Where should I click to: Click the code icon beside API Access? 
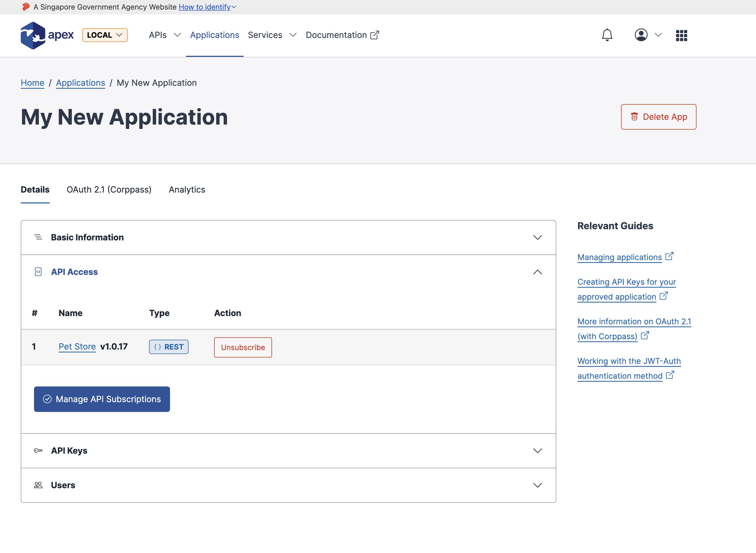pos(38,272)
